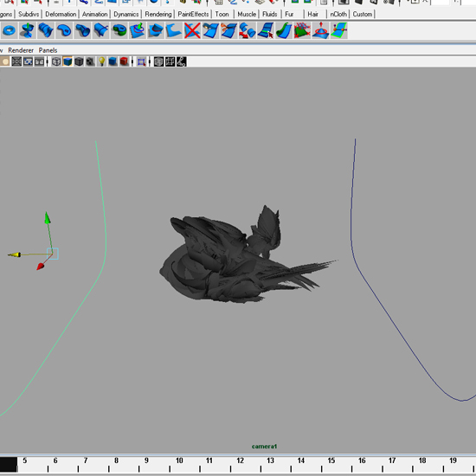Open the Muscle shelf tab
This screenshot has height=476, width=476.
(x=247, y=14)
